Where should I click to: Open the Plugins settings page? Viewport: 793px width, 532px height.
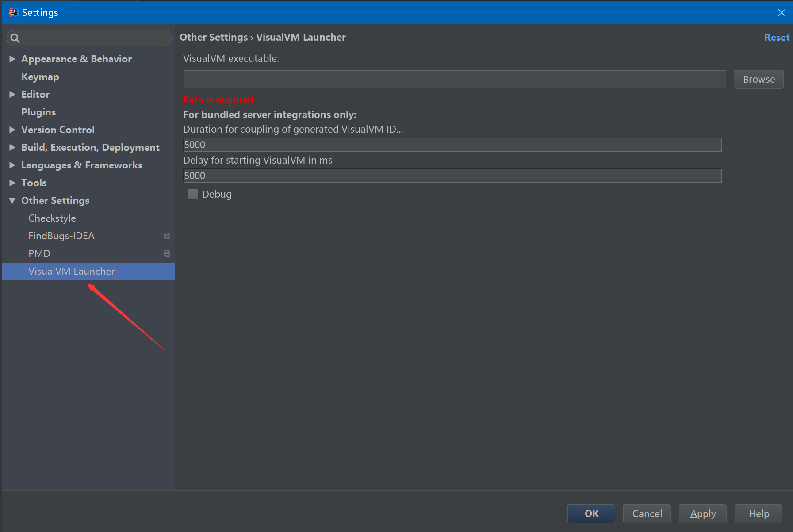point(38,112)
